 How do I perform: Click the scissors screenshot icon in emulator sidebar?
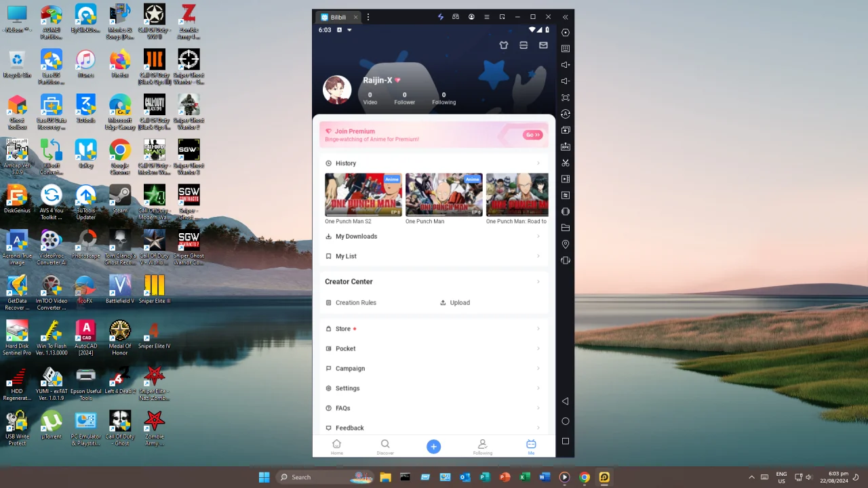(566, 163)
